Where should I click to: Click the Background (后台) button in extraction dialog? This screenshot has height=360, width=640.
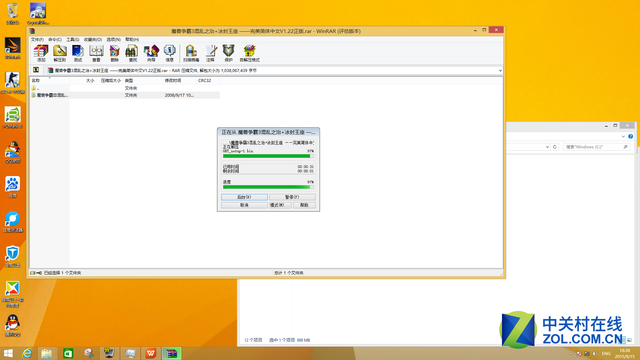pos(244,197)
